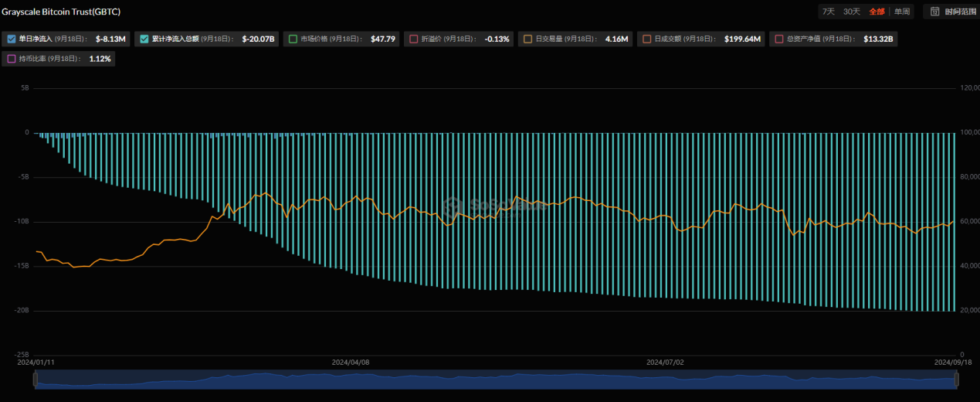Switch to the 7天 time range

[828, 12]
